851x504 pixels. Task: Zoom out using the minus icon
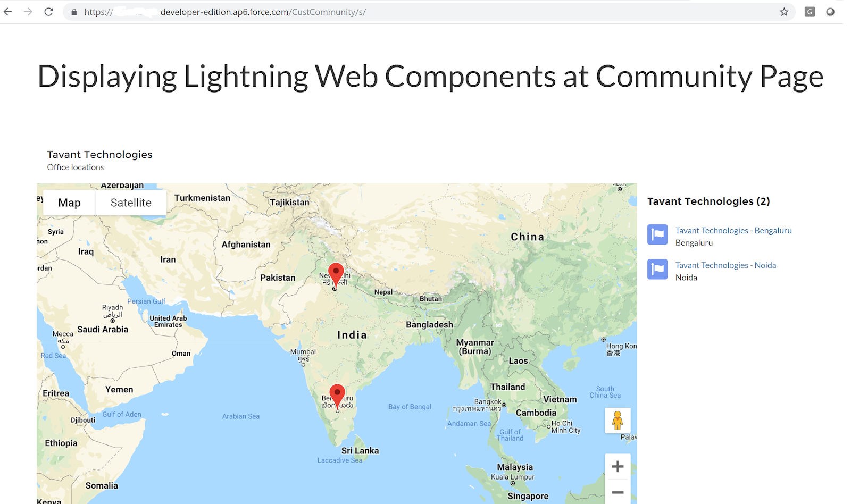[x=618, y=492]
